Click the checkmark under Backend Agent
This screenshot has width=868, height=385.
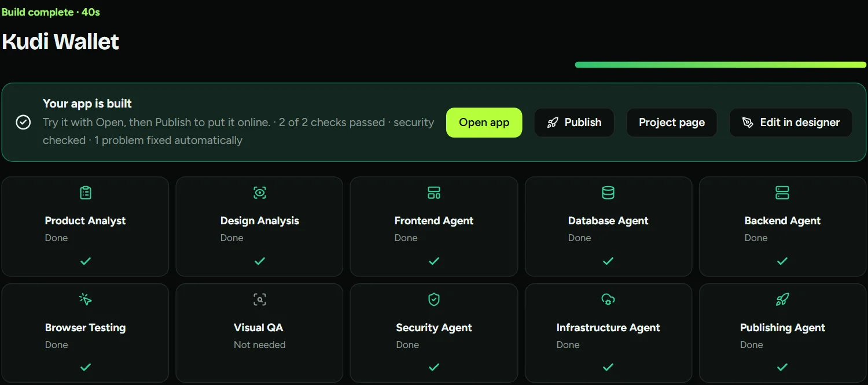782,261
